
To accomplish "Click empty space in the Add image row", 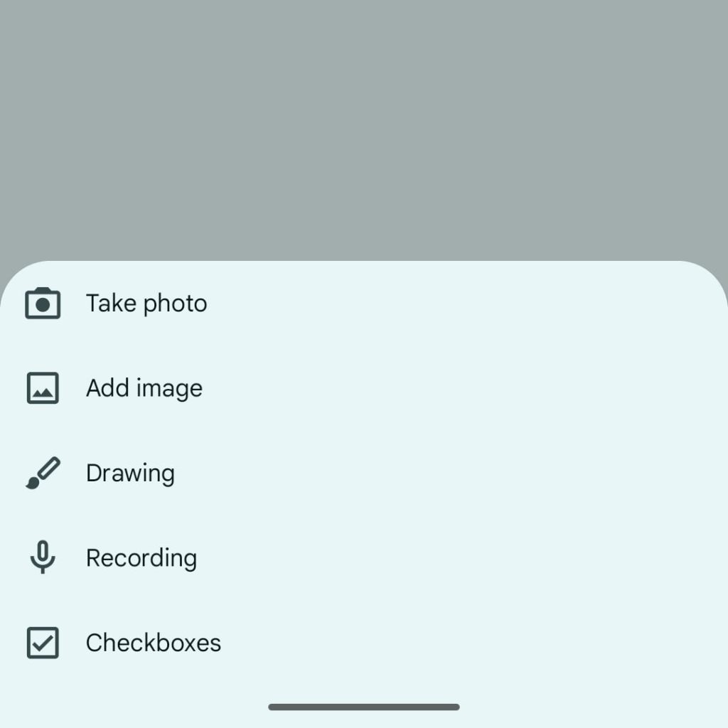I will pyautogui.click(x=462, y=388).
